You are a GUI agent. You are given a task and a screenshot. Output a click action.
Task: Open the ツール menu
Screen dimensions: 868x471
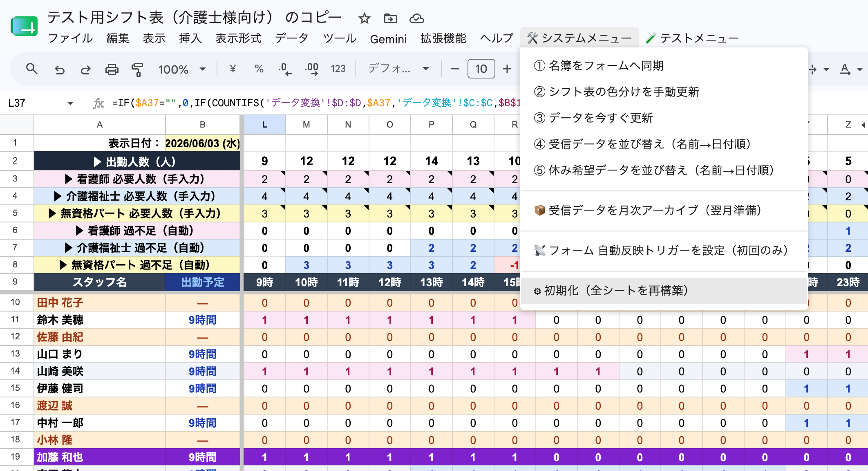point(340,38)
